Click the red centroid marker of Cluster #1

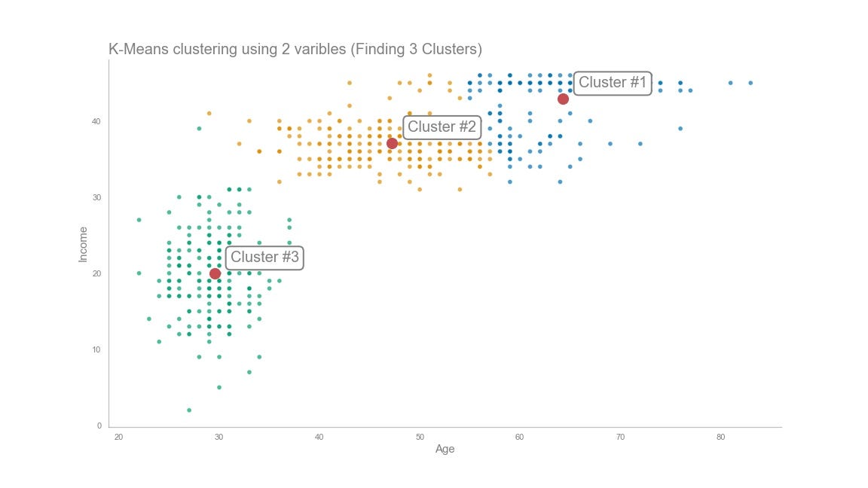pos(563,99)
